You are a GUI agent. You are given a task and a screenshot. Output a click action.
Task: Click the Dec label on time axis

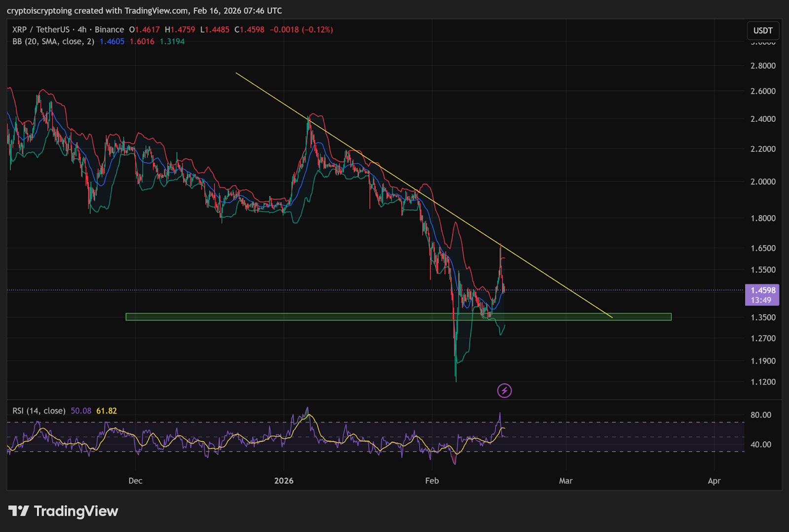(x=135, y=481)
